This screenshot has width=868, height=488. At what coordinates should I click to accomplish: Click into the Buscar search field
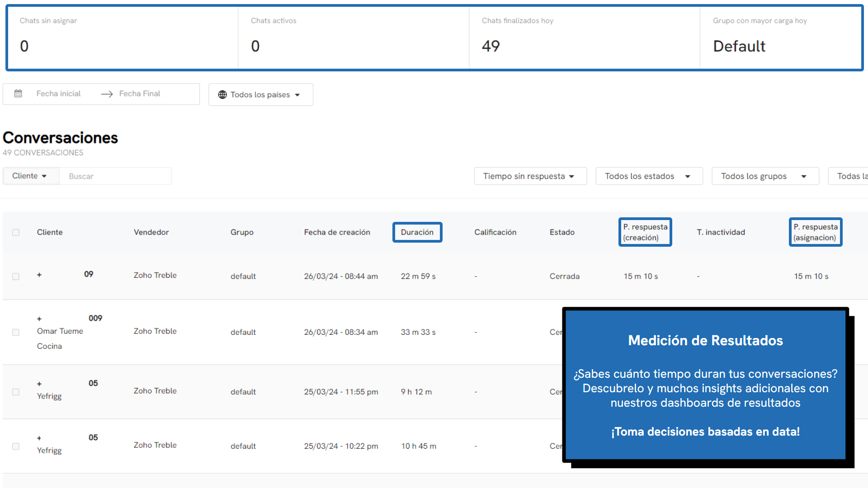coord(115,176)
